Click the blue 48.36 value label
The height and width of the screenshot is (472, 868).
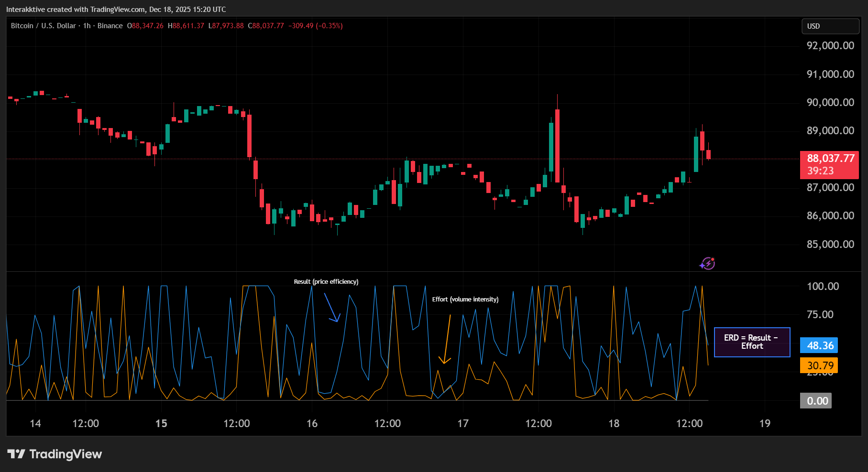(819, 345)
